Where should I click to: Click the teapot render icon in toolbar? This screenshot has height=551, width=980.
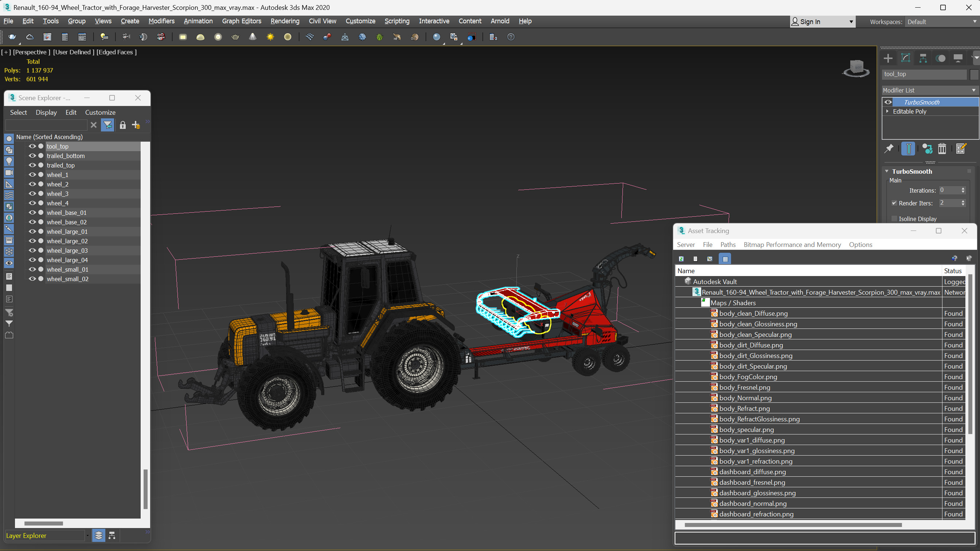point(12,37)
